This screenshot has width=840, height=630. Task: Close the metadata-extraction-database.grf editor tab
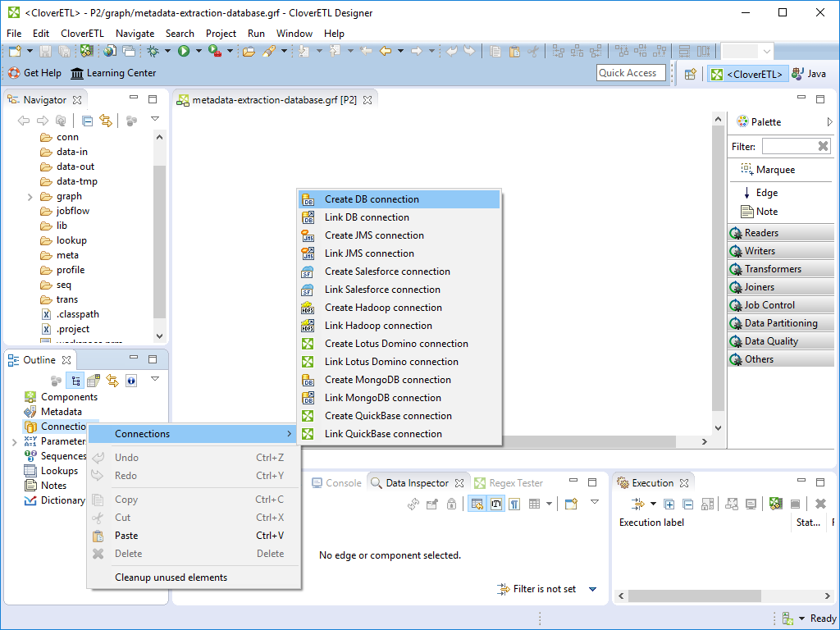[367, 100]
